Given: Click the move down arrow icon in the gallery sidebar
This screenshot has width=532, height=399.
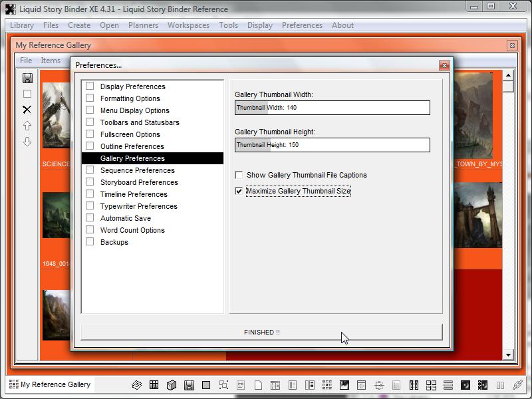Looking at the screenshot, I should tap(27, 142).
